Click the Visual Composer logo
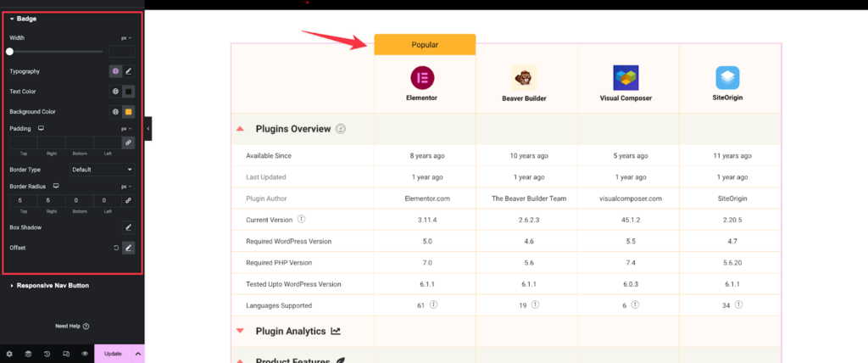Screen dimensions: 868x363 626,77
